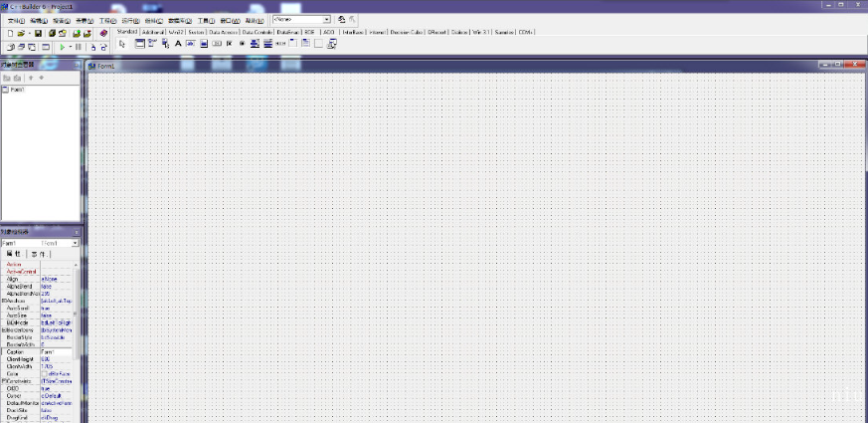Select the Button component icon
Image resolution: width=868 pixels, height=423 pixels.
point(217,44)
